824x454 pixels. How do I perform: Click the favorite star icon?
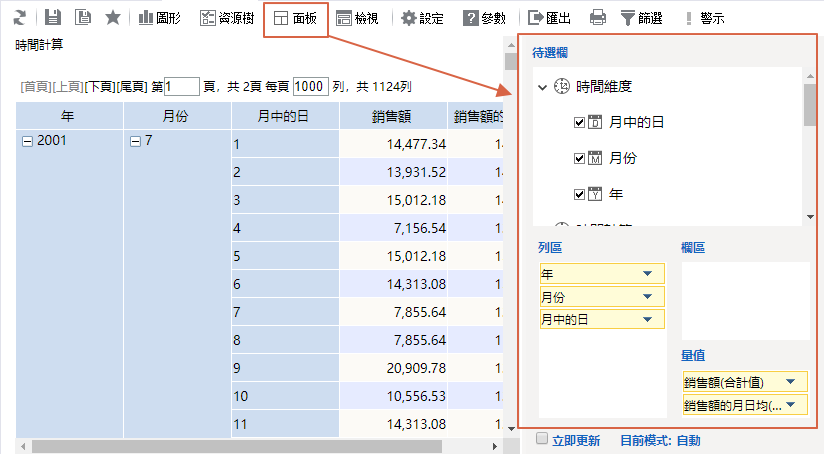pos(113,18)
